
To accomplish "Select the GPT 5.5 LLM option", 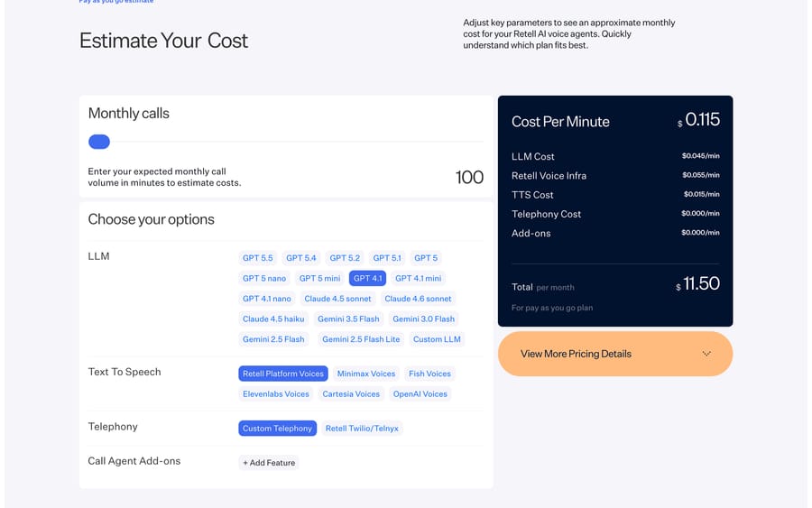I will coord(257,258).
